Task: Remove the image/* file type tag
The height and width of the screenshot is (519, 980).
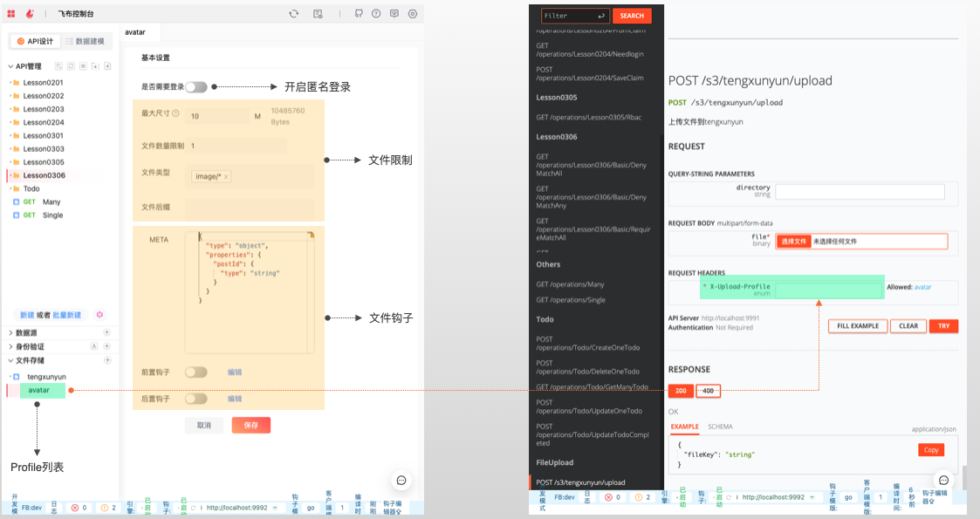Action: pos(226,177)
